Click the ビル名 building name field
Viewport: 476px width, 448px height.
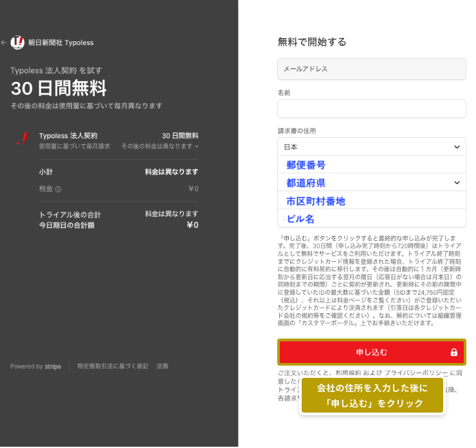372,218
